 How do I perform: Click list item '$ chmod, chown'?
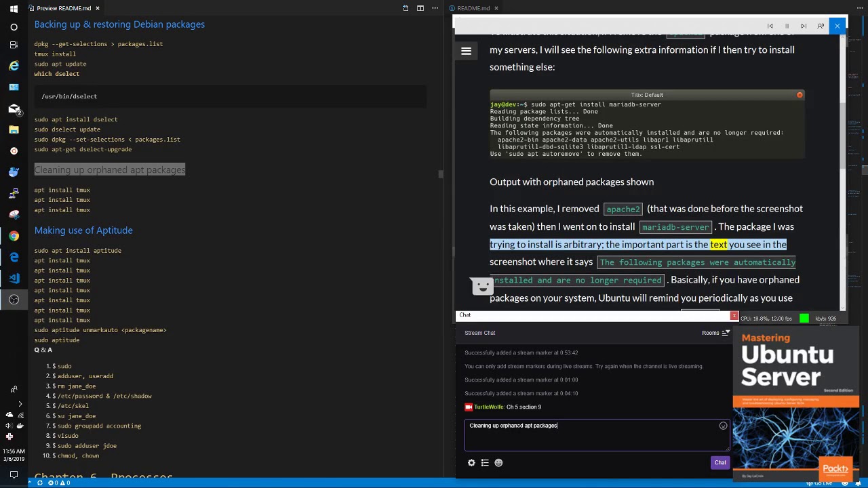[76, 456]
